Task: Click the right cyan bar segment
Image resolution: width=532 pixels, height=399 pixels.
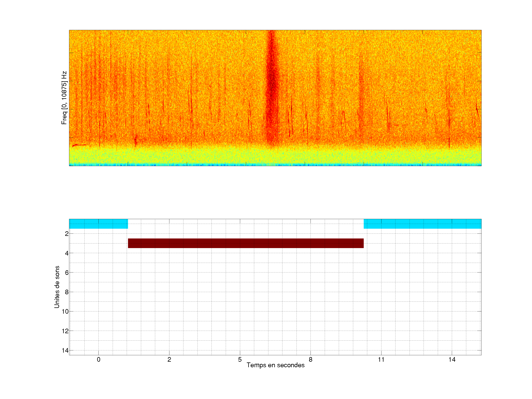Action: [x=422, y=224]
